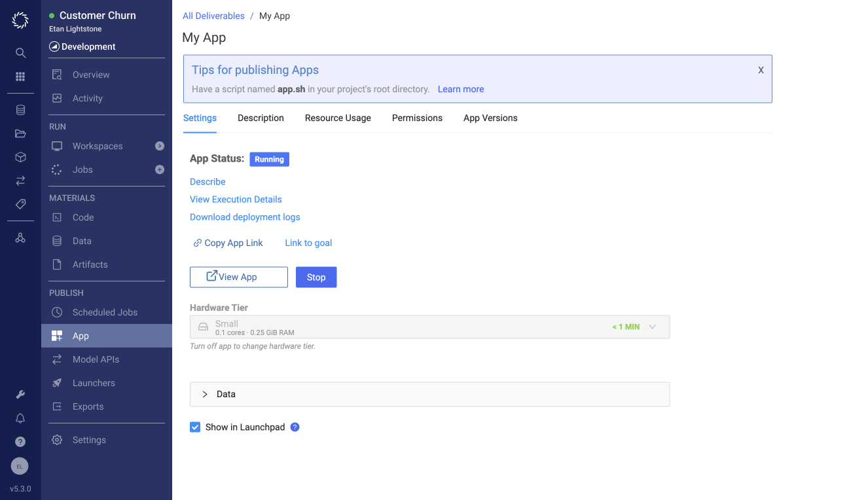Uncheck Show in Launchpad
The width and height of the screenshot is (868, 500).
[x=195, y=427]
